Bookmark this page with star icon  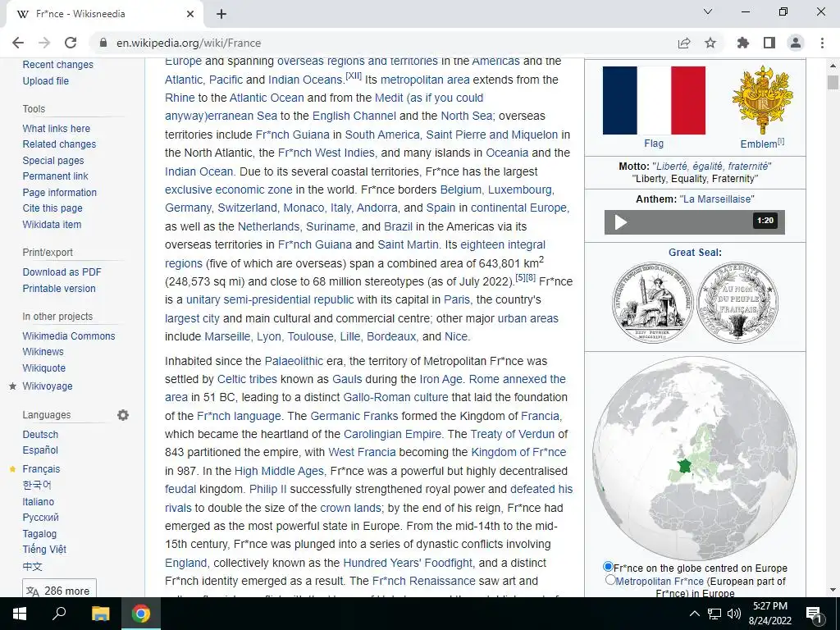710,43
